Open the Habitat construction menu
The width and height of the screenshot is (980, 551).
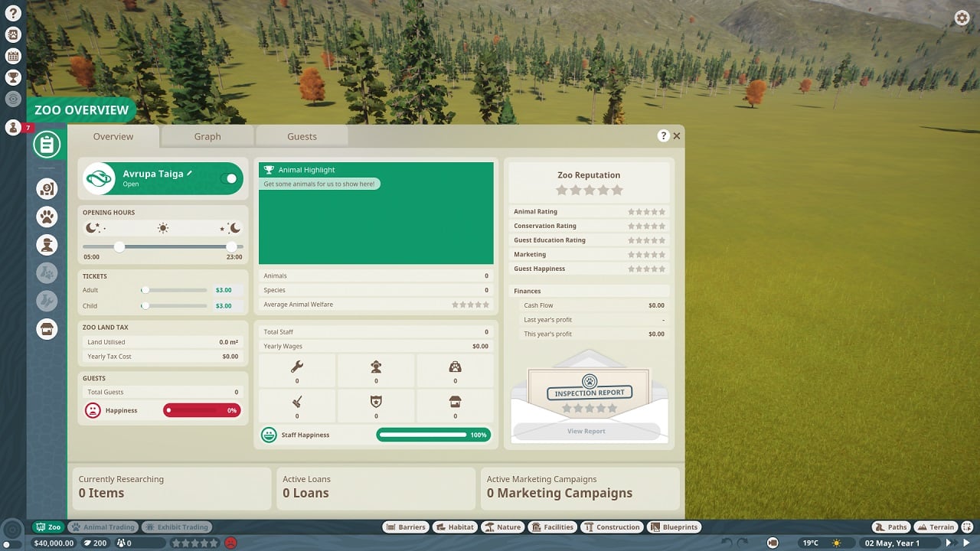[455, 527]
